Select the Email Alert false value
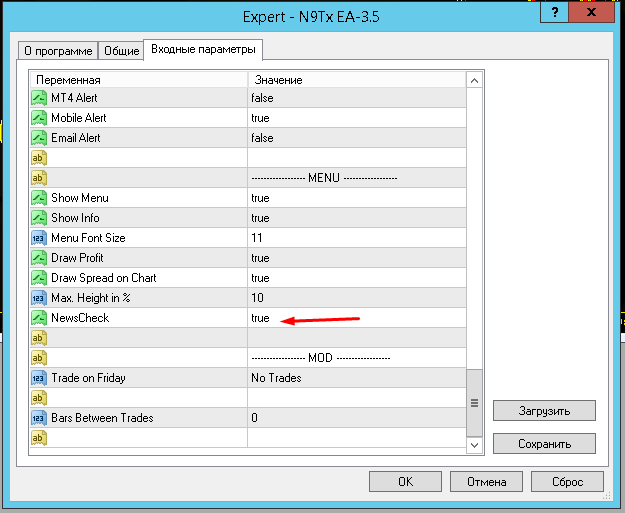The width and height of the screenshot is (625, 513). [262, 138]
